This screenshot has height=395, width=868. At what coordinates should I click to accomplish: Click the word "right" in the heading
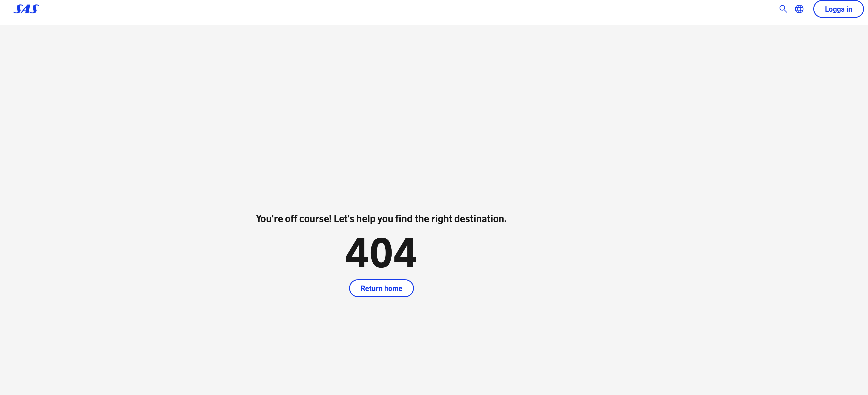click(442, 219)
